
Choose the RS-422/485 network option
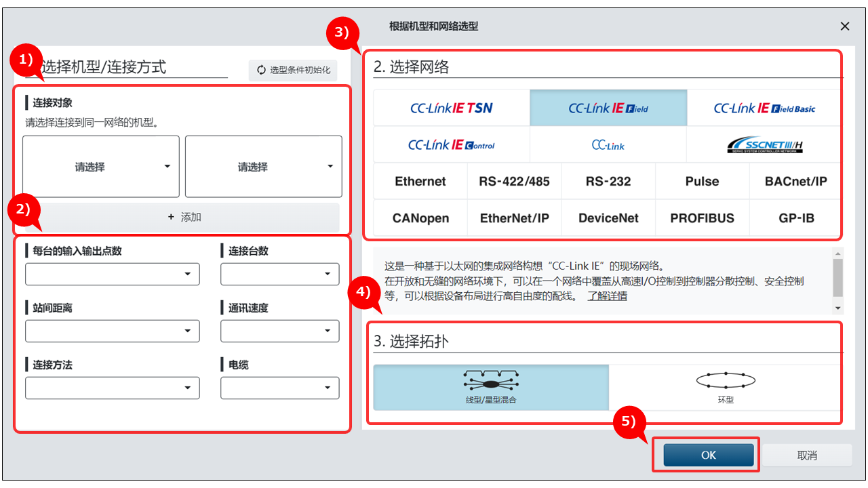514,181
